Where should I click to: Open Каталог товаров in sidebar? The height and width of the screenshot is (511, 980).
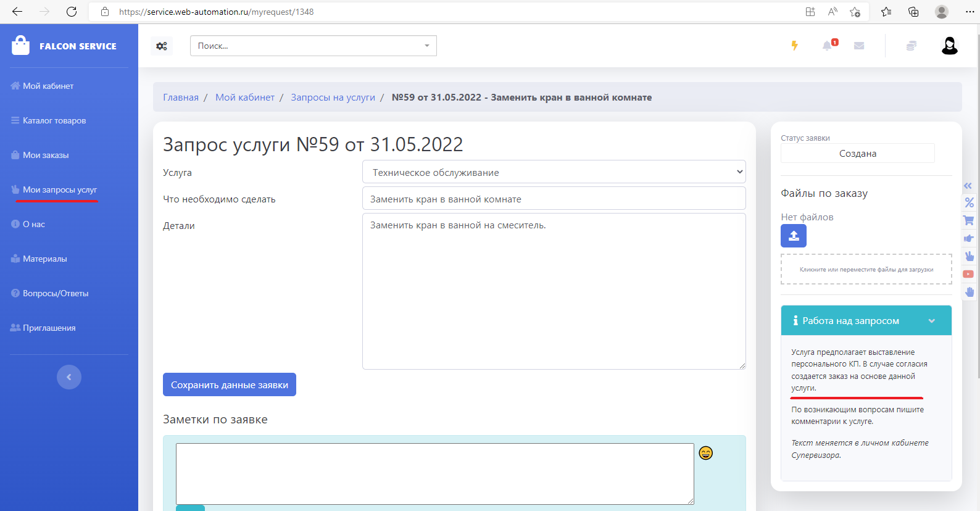pyautogui.click(x=54, y=120)
